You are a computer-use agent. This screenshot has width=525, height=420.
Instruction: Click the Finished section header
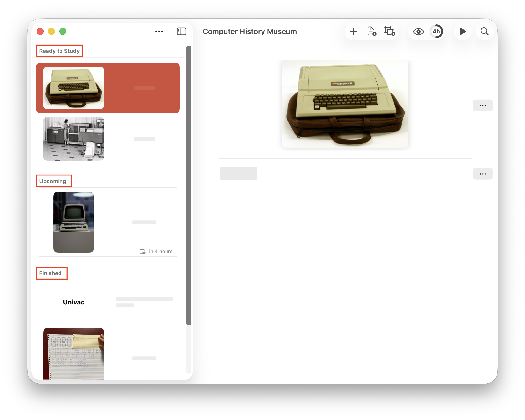pos(51,273)
